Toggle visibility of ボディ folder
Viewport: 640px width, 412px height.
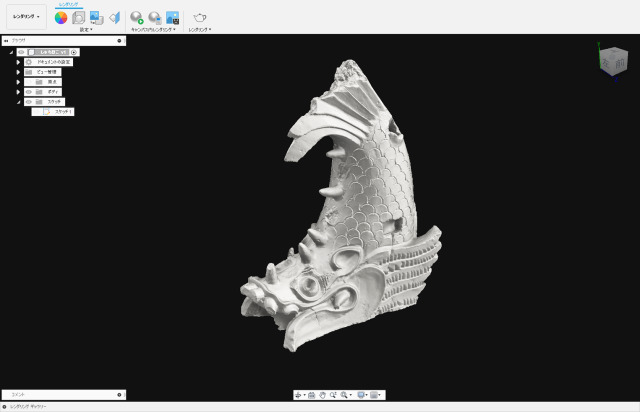tap(28, 92)
